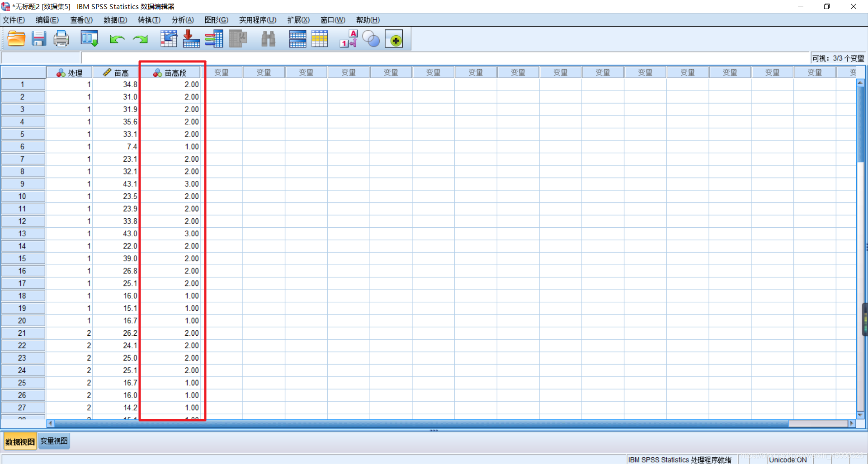The height and width of the screenshot is (464, 868).
Task: Click the cell editor input bar
Action: tap(445, 58)
